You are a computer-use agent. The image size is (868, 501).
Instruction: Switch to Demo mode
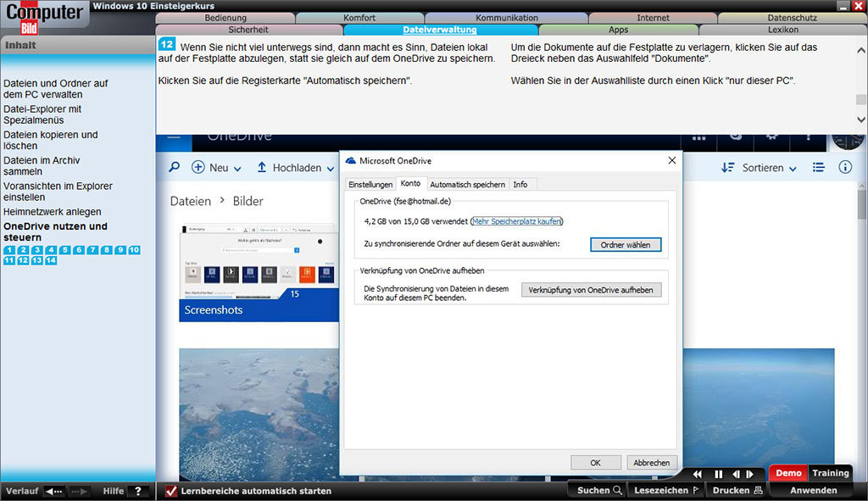click(788, 473)
